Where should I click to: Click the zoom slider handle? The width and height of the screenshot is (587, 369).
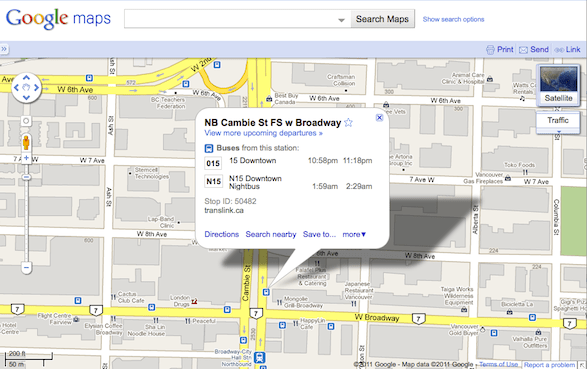point(26,177)
